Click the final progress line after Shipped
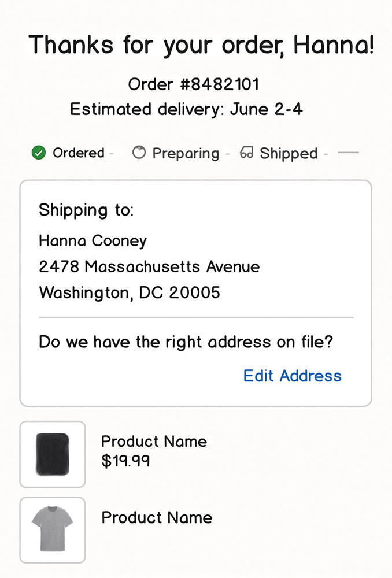392x578 pixels. 348,153
